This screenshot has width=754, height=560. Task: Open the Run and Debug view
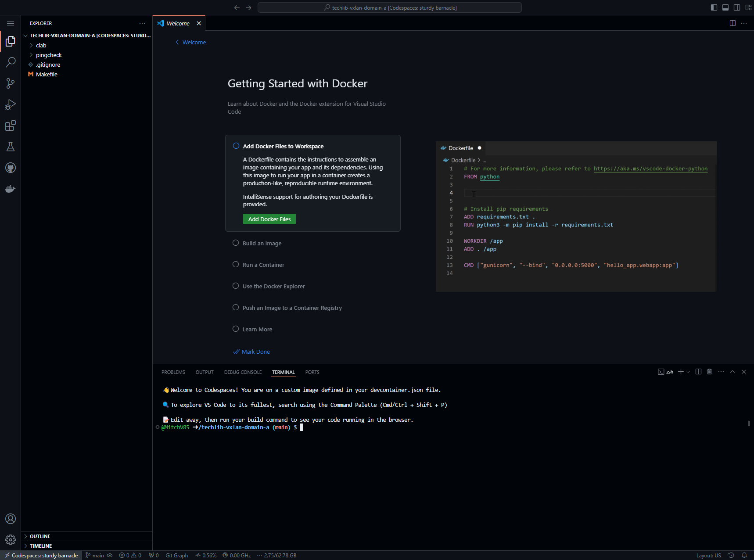(x=11, y=104)
